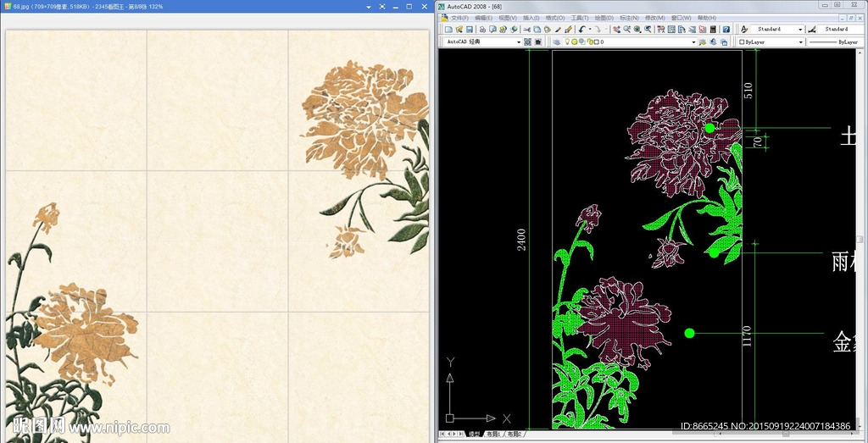
Task: Open the undo history dropdown arrow
Action: [x=590, y=29]
